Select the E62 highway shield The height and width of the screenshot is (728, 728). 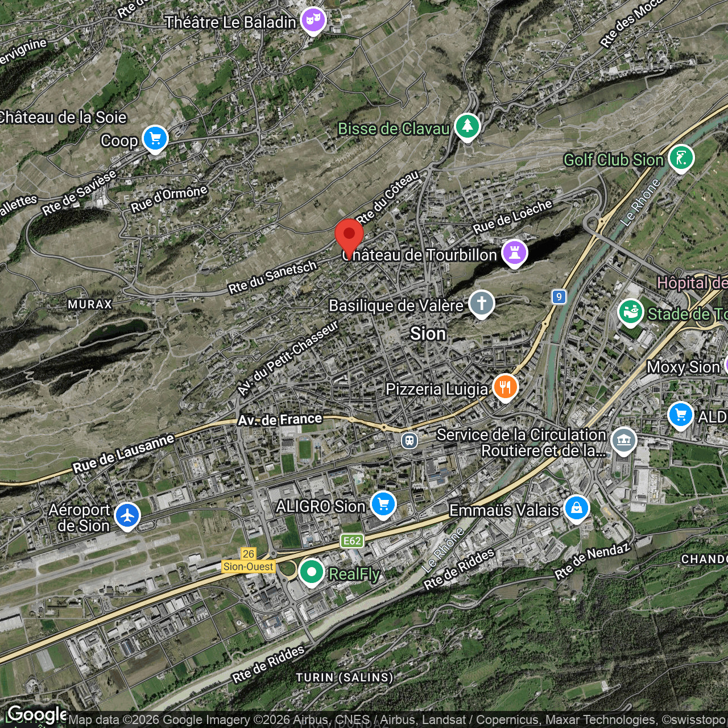(x=352, y=541)
